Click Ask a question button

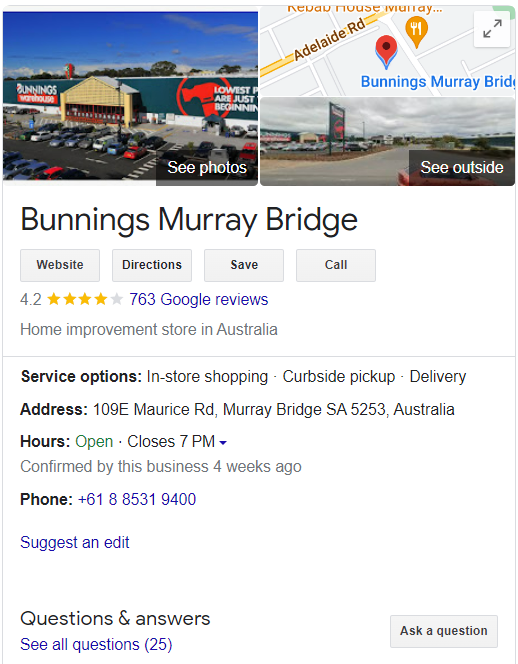(444, 631)
